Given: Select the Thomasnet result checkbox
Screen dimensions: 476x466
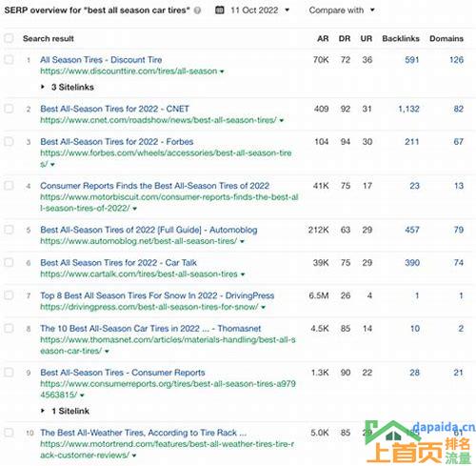Looking at the screenshot, I should coord(9,328).
